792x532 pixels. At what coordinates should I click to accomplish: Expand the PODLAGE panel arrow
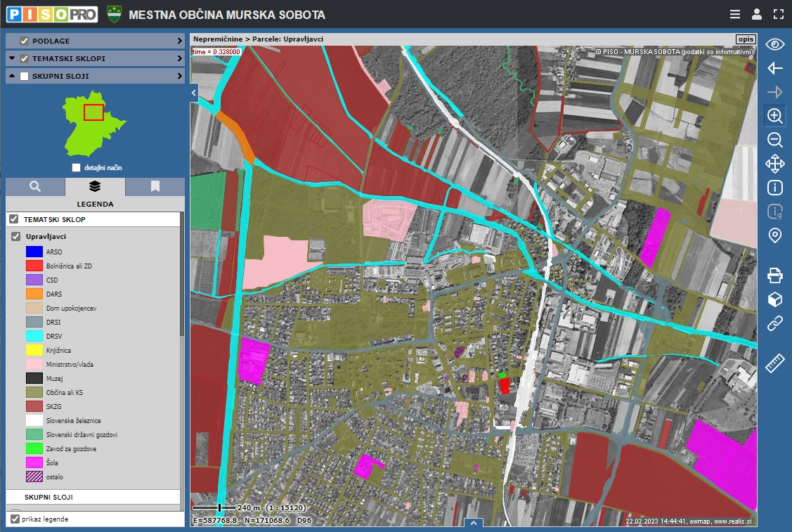[180, 41]
